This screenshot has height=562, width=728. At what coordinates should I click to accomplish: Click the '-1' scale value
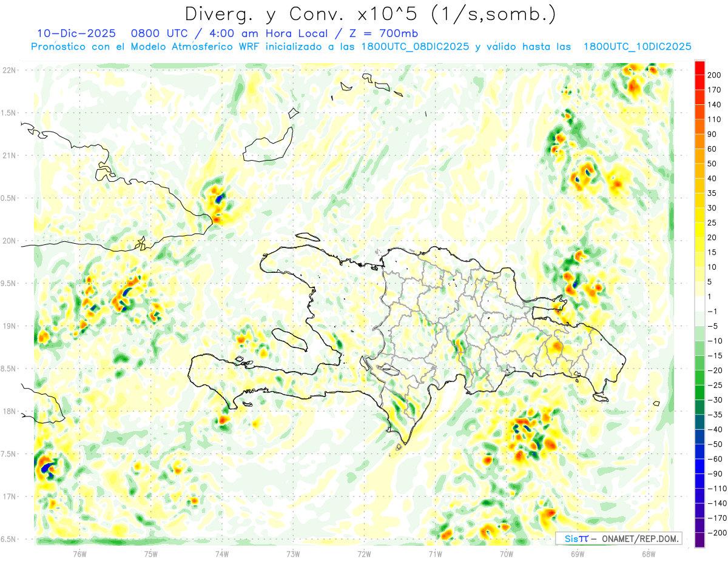tap(713, 311)
